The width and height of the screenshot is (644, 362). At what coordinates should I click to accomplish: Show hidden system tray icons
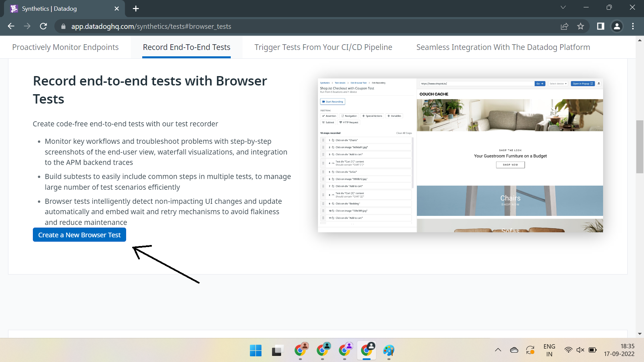498,350
